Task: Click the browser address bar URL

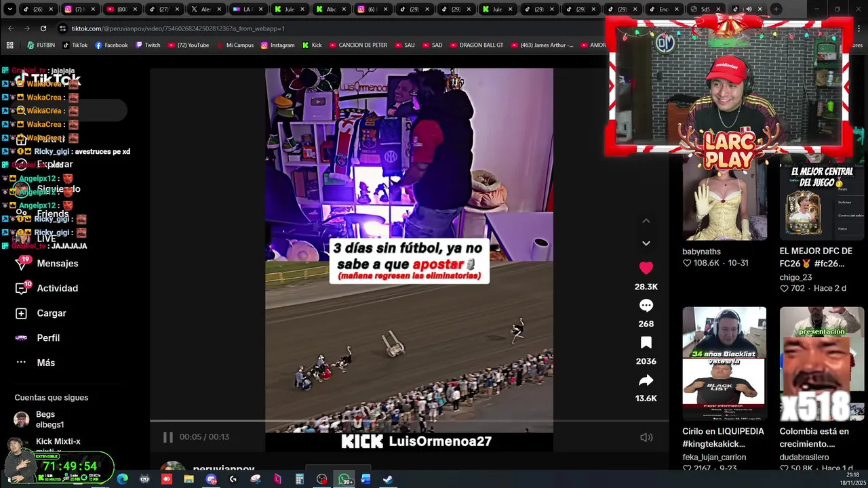Action: (178, 28)
